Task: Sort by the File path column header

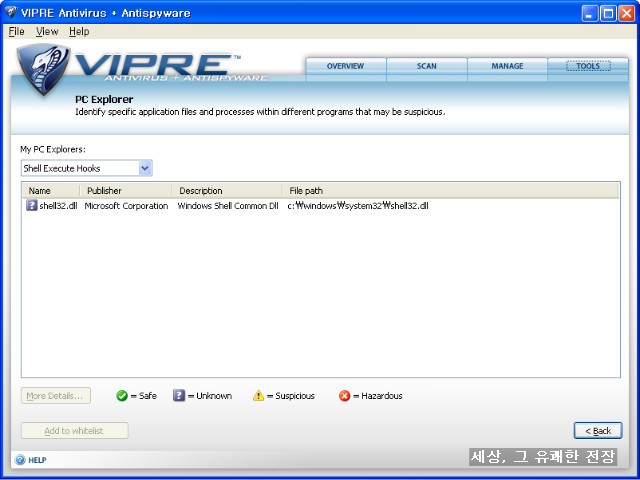Action: click(x=451, y=191)
